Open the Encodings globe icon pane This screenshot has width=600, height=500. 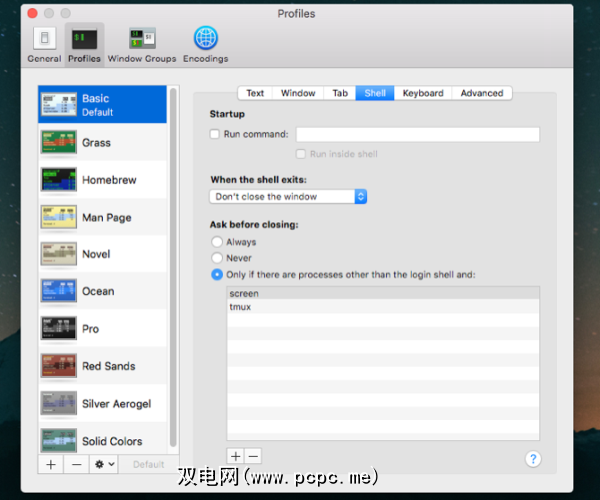point(205,44)
